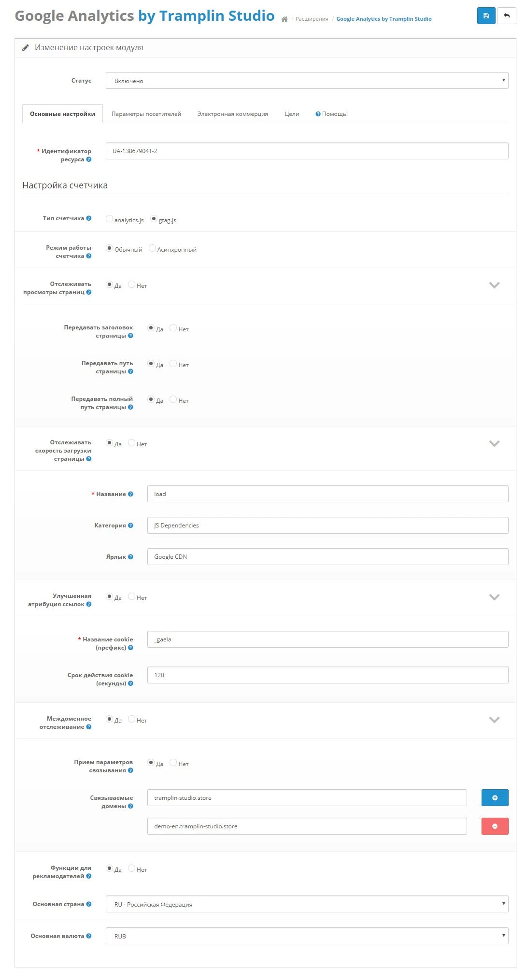
Task: Add a linked domain with plus button
Action: [x=495, y=798]
